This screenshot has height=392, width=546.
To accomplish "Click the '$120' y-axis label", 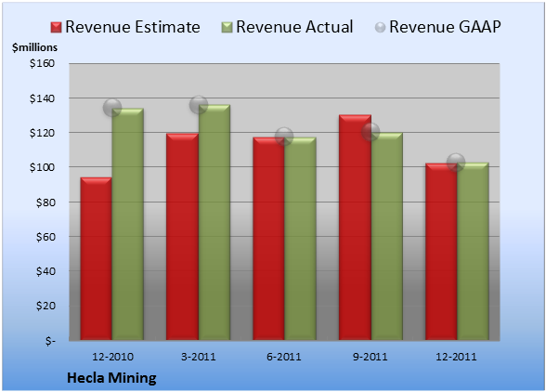I will pyautogui.click(x=42, y=133).
